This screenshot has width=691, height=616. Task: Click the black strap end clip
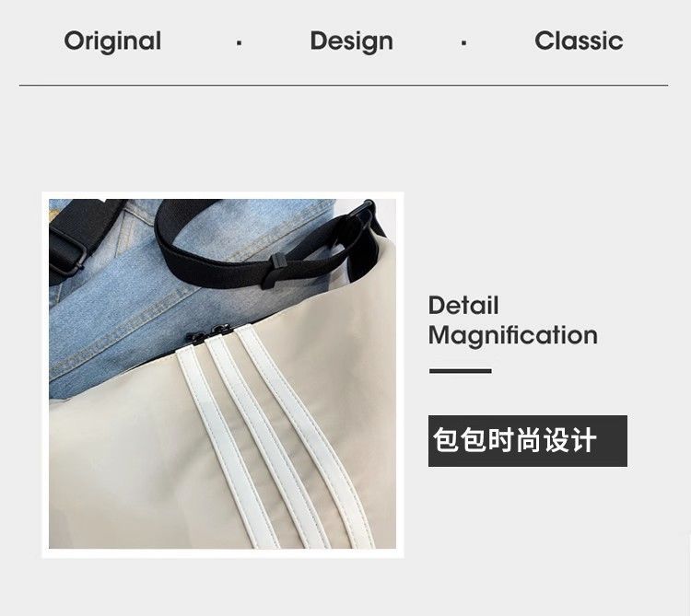click(274, 271)
